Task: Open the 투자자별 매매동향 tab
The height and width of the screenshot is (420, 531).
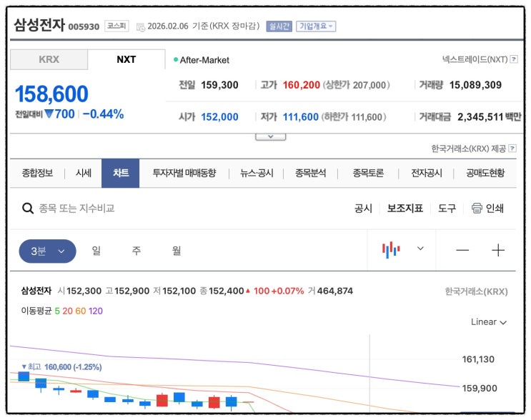Action: tap(184, 173)
